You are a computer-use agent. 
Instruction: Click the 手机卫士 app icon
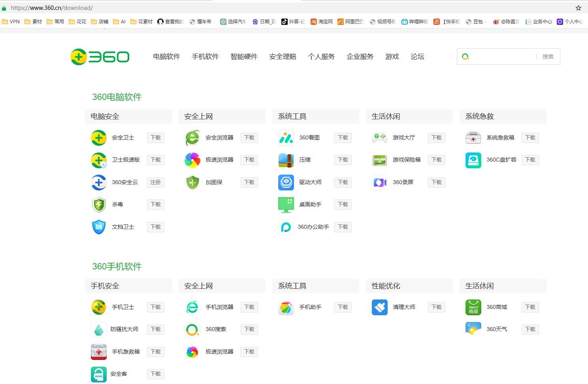click(x=99, y=307)
